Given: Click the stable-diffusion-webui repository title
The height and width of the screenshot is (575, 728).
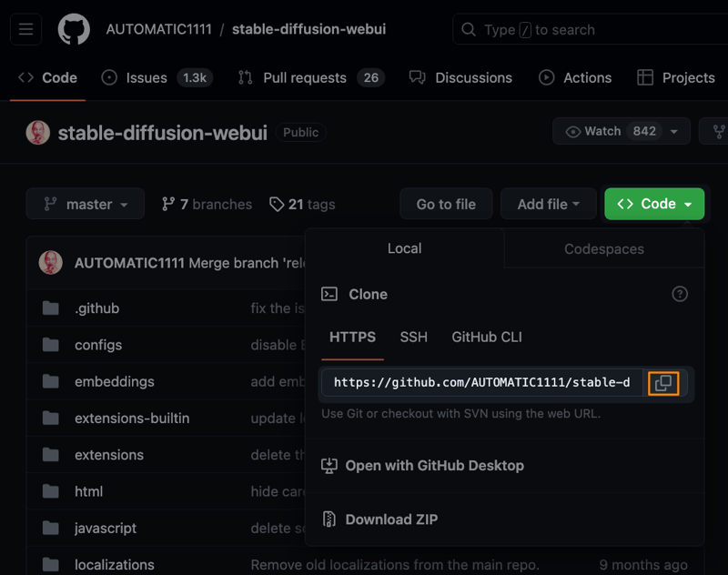Looking at the screenshot, I should (x=163, y=133).
